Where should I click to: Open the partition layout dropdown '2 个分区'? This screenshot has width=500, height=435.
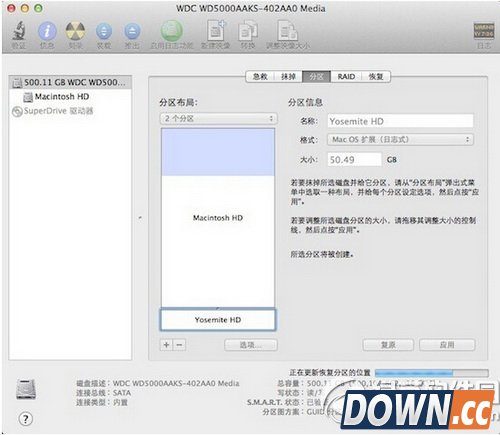219,118
